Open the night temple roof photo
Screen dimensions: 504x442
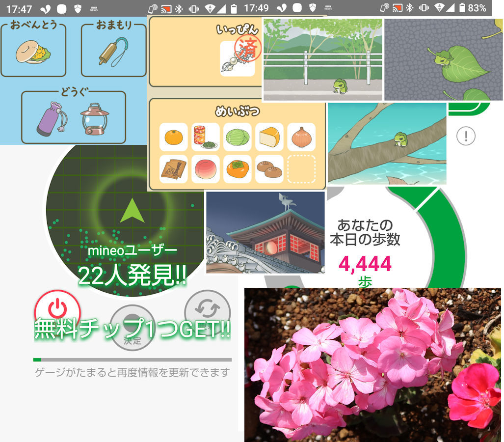tap(265, 233)
